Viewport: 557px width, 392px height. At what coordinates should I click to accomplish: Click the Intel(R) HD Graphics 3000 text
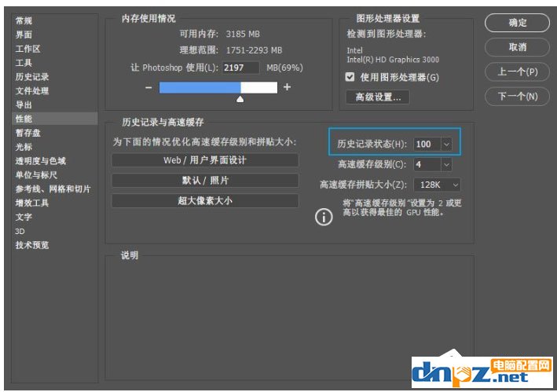coord(393,60)
